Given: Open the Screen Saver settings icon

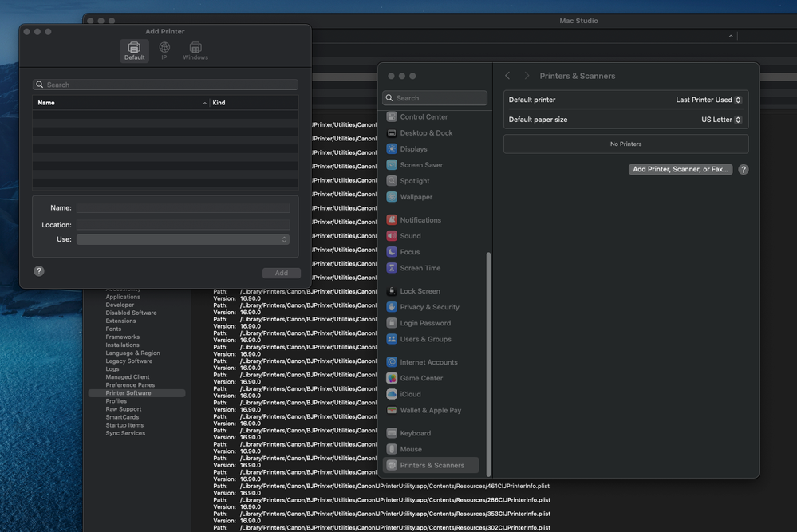Looking at the screenshot, I should 392,164.
